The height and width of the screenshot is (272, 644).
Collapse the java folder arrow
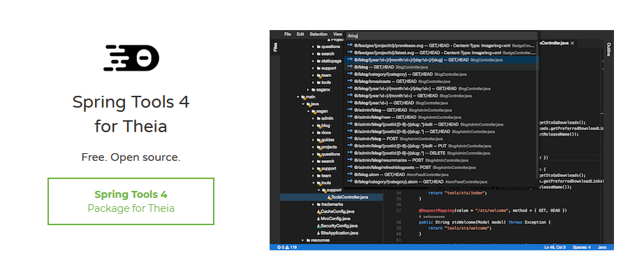click(x=303, y=104)
